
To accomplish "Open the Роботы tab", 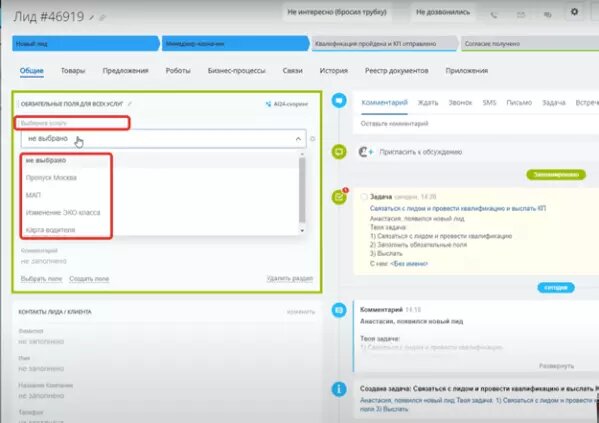I will [178, 71].
